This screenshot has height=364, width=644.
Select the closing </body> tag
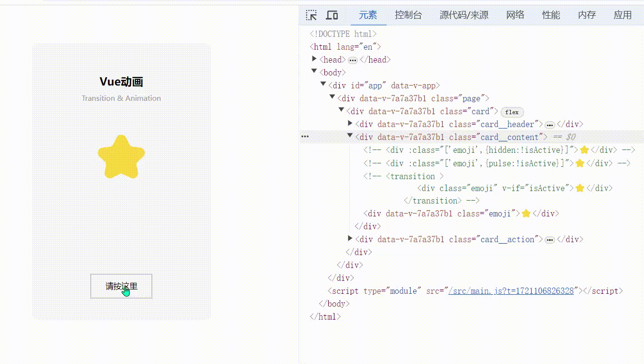tap(334, 303)
